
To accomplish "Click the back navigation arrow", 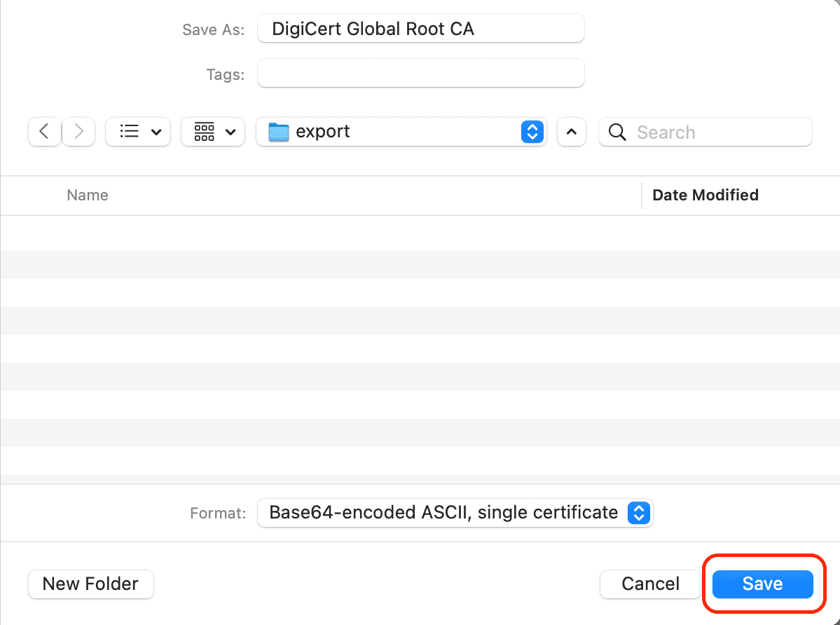I will pos(44,132).
